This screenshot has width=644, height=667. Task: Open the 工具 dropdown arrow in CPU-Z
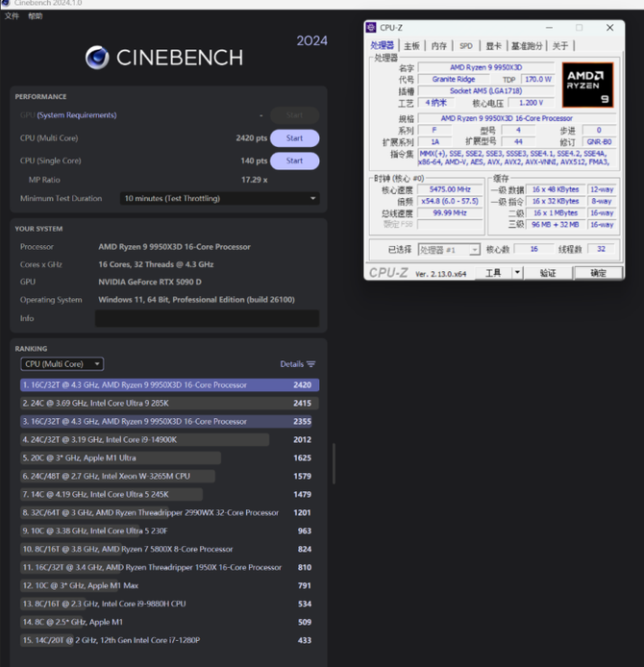coord(517,273)
